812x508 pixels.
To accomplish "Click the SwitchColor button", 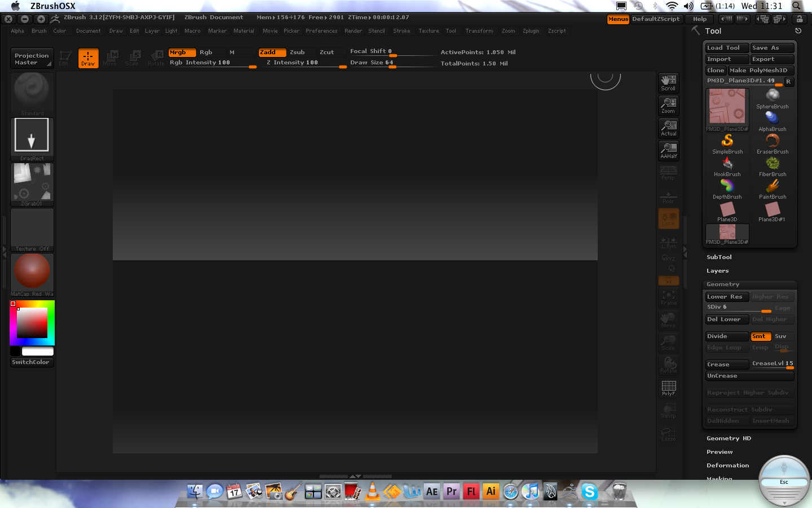I will [32, 362].
